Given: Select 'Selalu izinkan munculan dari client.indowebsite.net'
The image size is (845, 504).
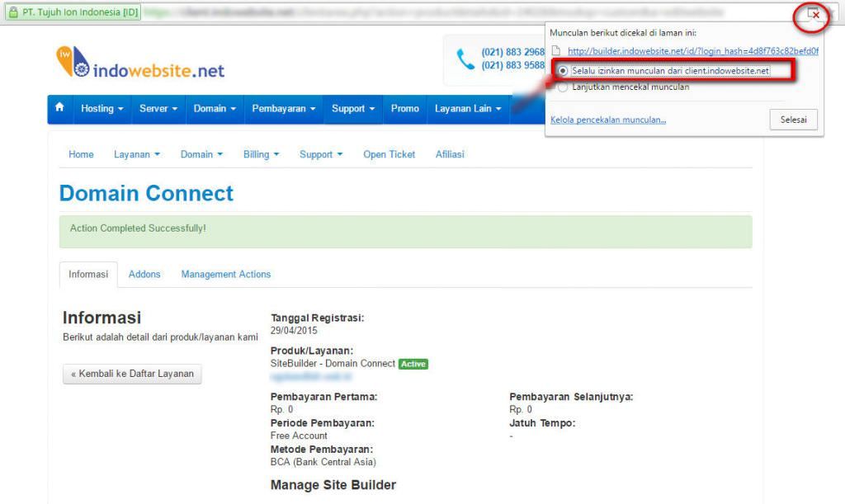Looking at the screenshot, I should pyautogui.click(x=563, y=72).
